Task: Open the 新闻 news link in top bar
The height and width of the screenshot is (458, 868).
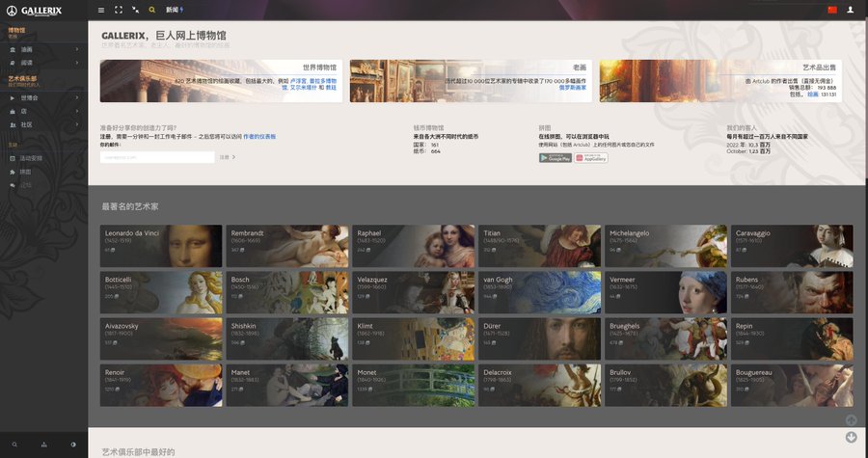Action: (x=174, y=10)
